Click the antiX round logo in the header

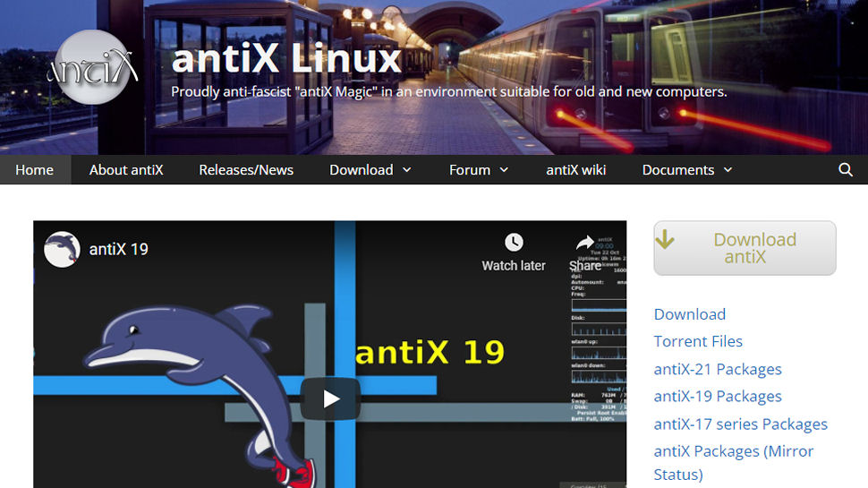92,67
